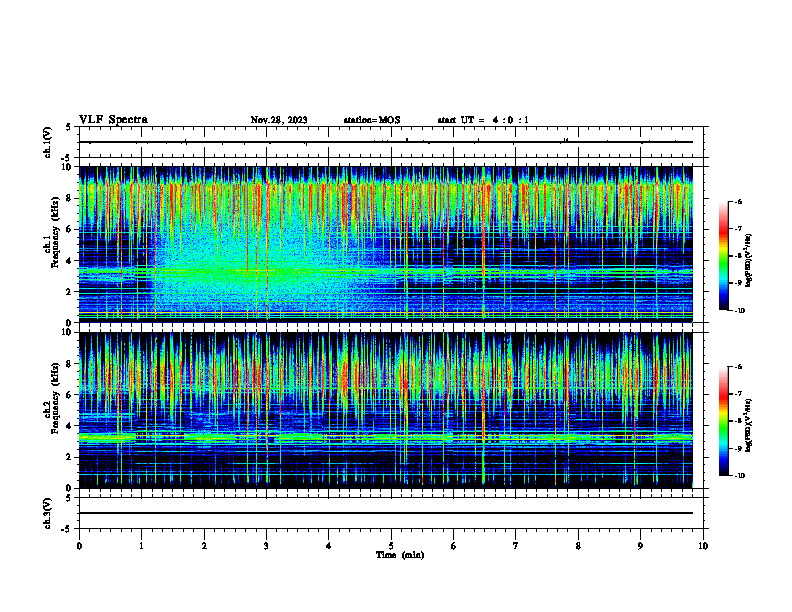Click the "4" tick on the Time axis

[329, 546]
